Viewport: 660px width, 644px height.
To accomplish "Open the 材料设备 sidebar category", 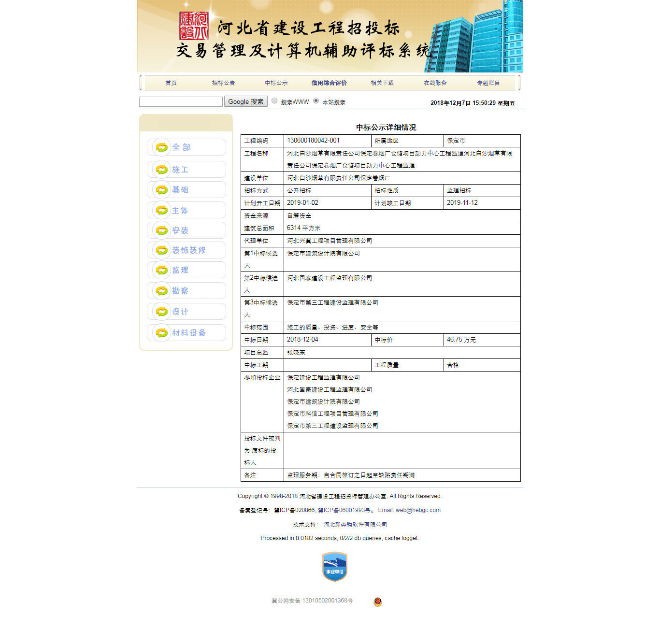I will pos(186,333).
